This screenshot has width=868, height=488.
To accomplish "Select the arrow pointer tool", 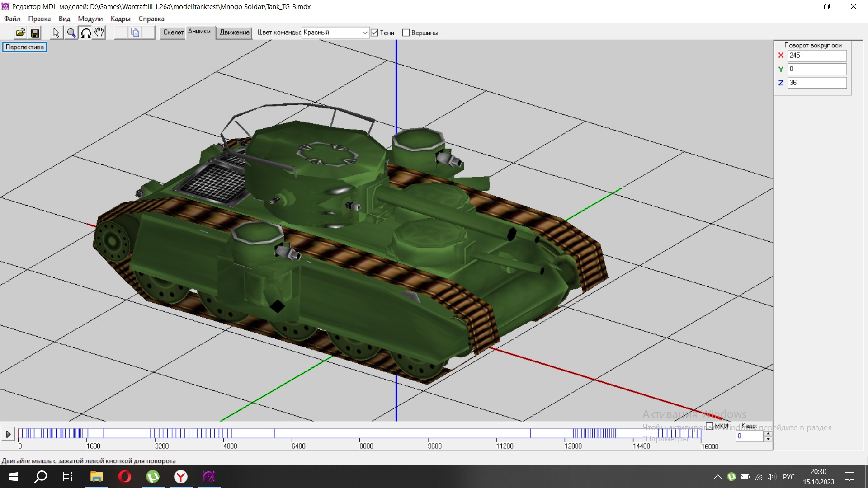I will [56, 33].
